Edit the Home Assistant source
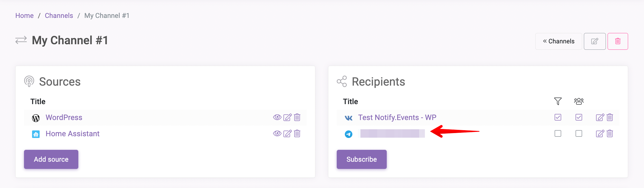 point(287,134)
